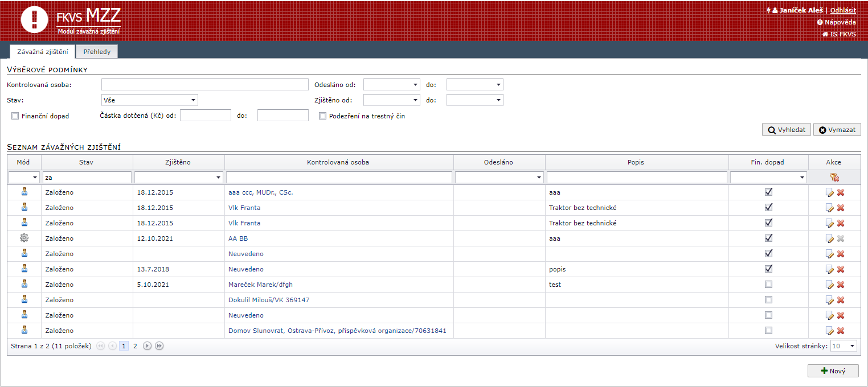Toggle Fin. dopad checkbox for Dokulil Milouš row
Image resolution: width=868 pixels, height=387 pixels.
click(x=768, y=299)
